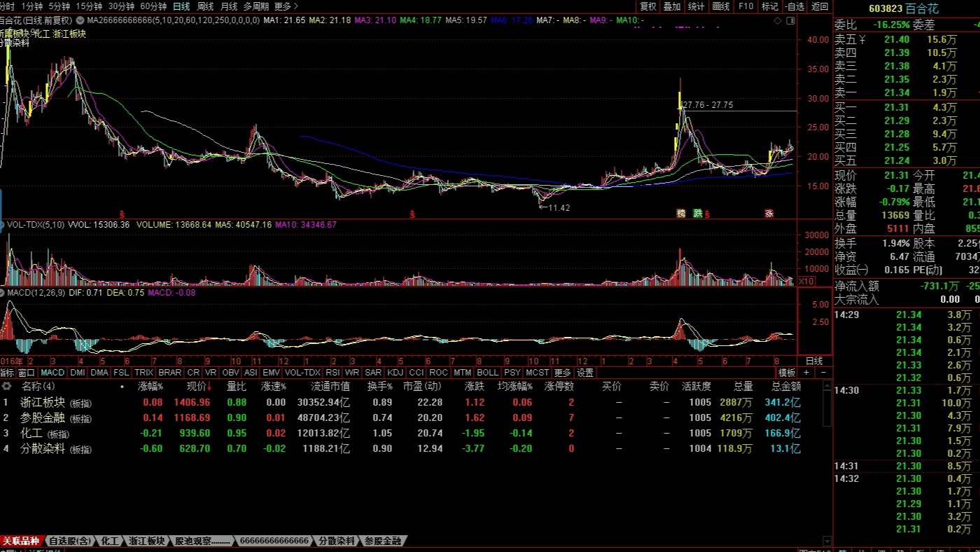This screenshot has width=980, height=552.
Task: Open the 关联品种 bottom tab
Action: tap(21, 541)
